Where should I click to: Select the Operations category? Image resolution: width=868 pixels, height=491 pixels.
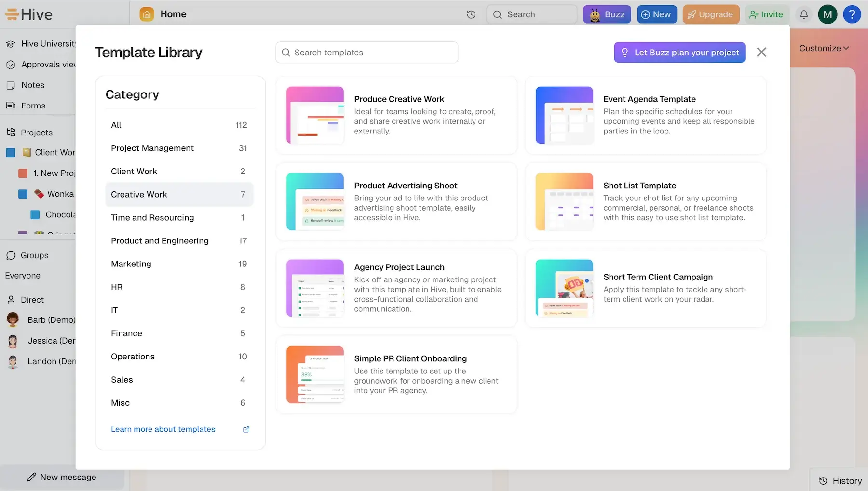179,356
